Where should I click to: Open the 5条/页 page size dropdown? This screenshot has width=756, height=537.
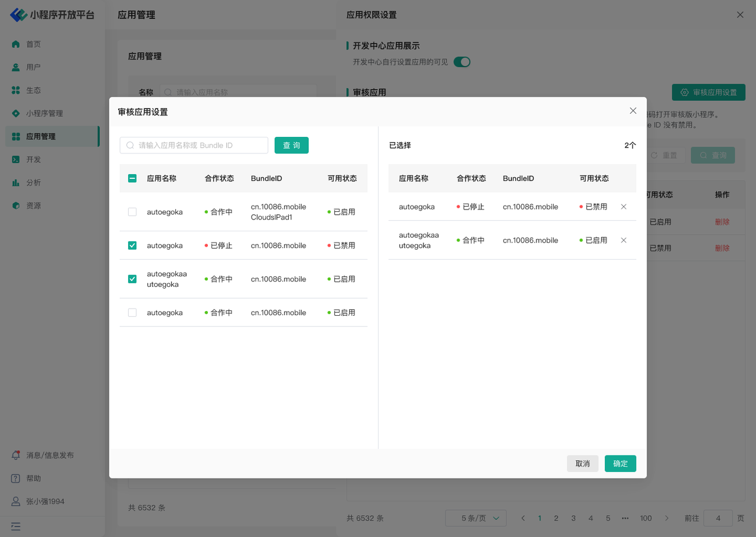coord(475,518)
